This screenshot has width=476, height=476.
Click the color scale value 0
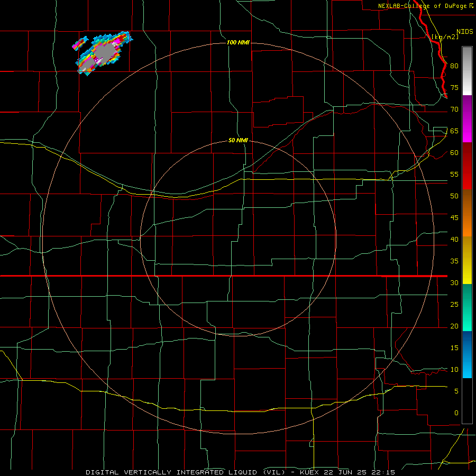click(x=456, y=413)
